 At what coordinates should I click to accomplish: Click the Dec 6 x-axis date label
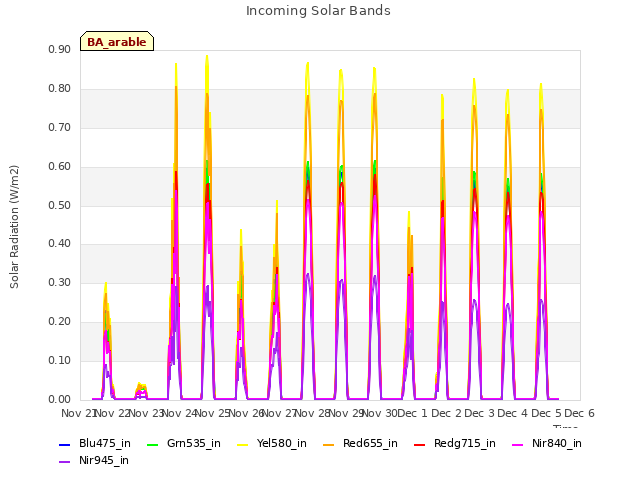tap(579, 413)
